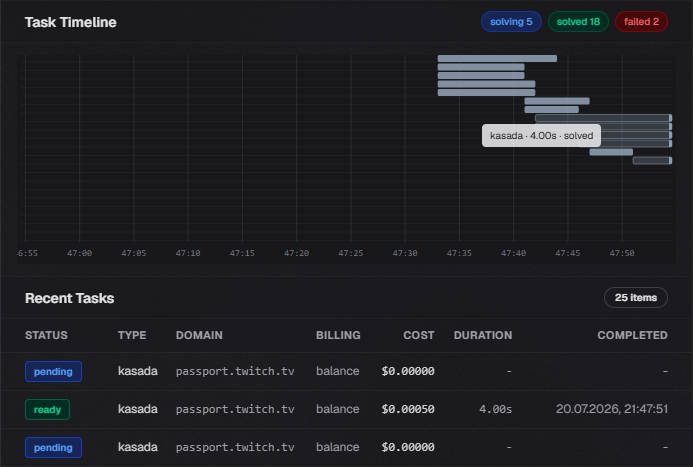Sort table by TYPE column header

(132, 335)
